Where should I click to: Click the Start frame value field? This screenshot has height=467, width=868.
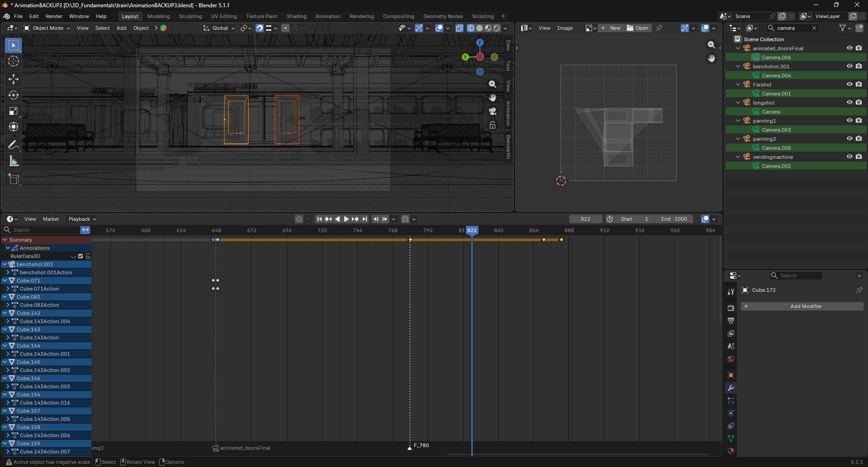point(635,219)
